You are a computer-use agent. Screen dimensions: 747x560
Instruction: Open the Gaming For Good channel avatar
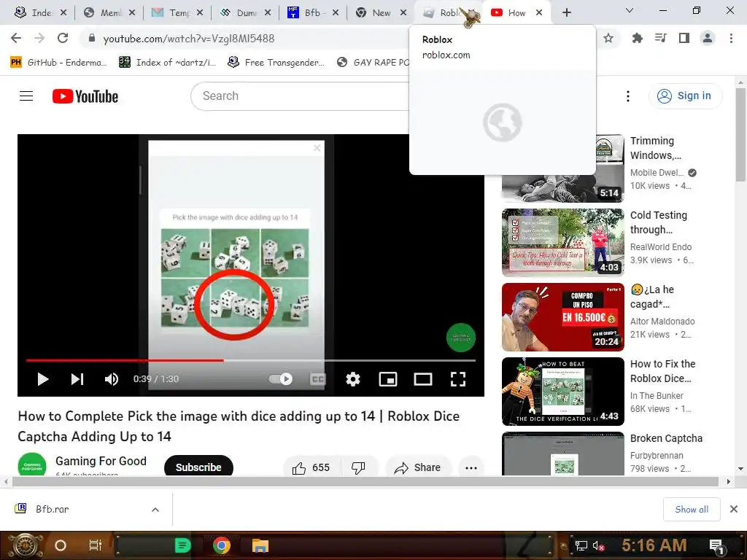32,464
